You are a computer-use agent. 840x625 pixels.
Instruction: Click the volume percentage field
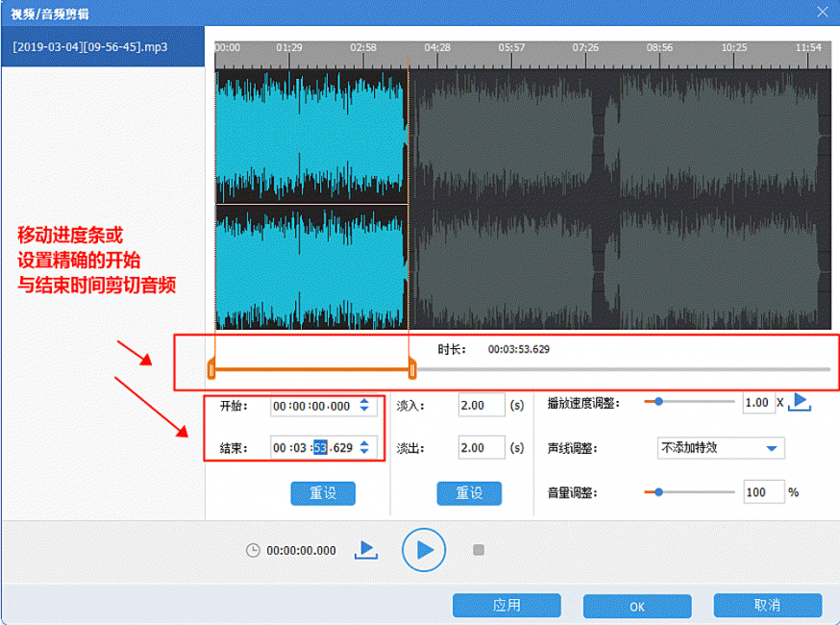pyautogui.click(x=764, y=492)
